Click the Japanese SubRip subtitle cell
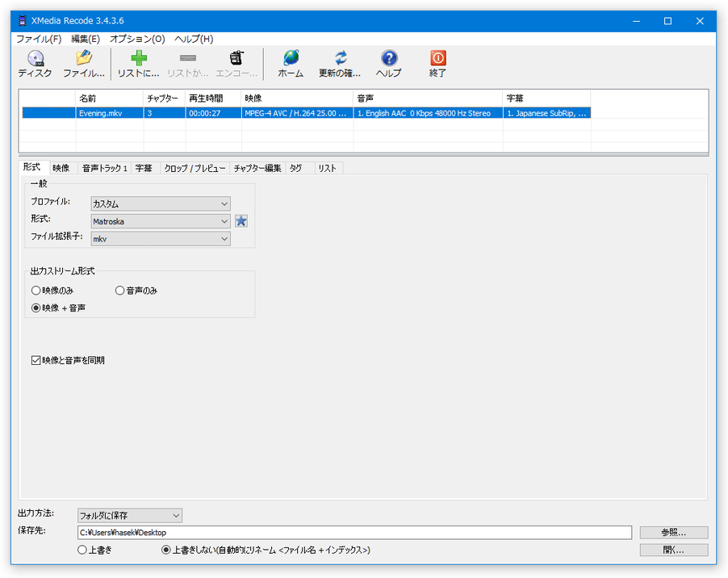This screenshot has width=728, height=578. [547, 113]
